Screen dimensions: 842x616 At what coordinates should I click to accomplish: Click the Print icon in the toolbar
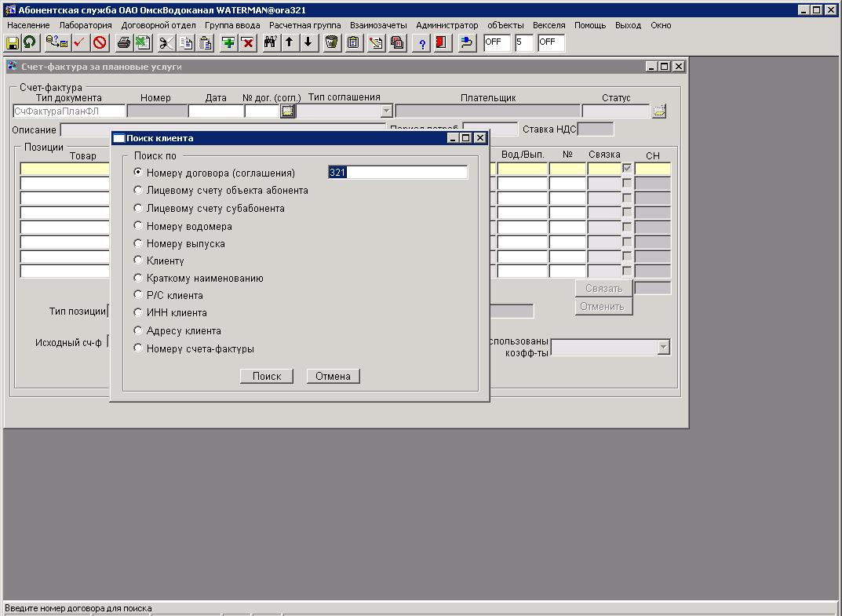[124, 43]
